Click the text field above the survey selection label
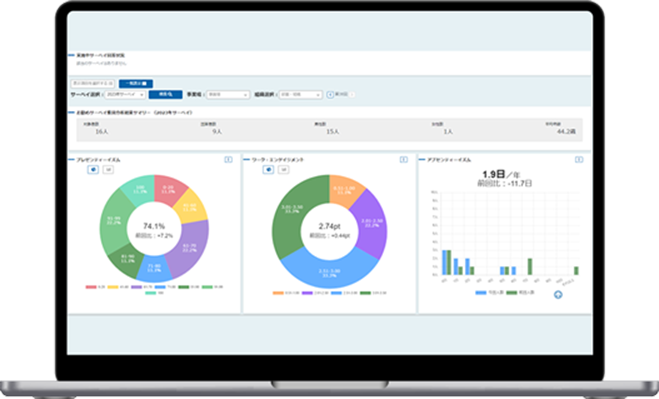Image resolution: width=659 pixels, height=399 pixels. (92, 83)
